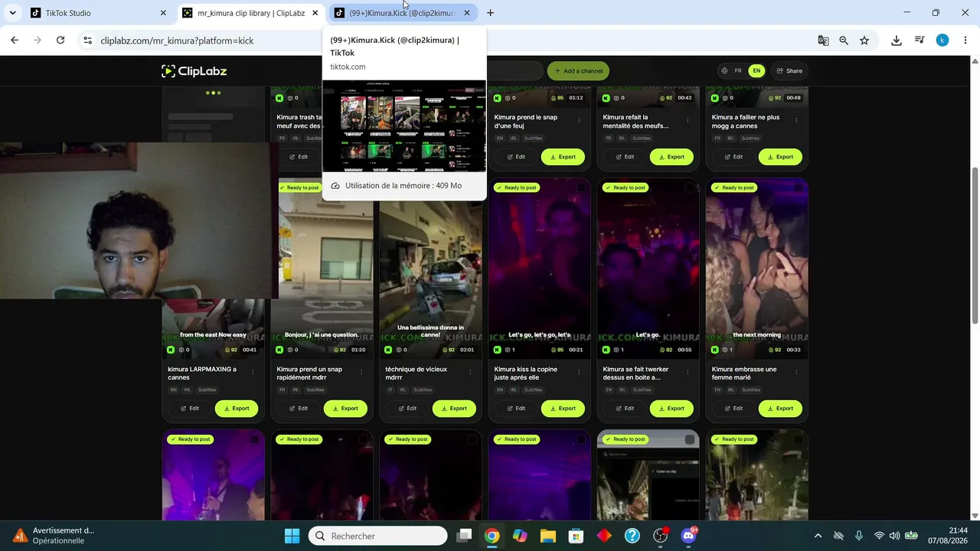Open the Chrome three-dot menu
The height and width of the screenshot is (551, 980).
[x=965, y=41]
